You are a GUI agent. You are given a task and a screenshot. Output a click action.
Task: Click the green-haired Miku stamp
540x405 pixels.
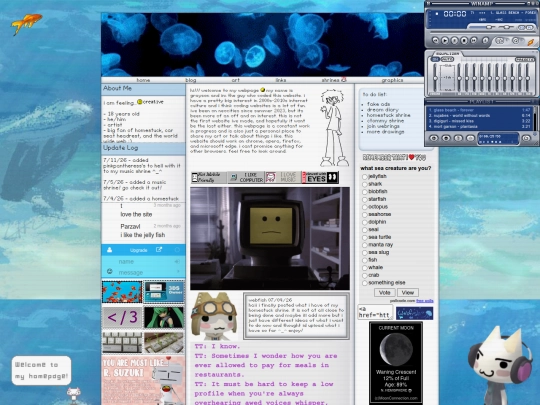coord(164,317)
